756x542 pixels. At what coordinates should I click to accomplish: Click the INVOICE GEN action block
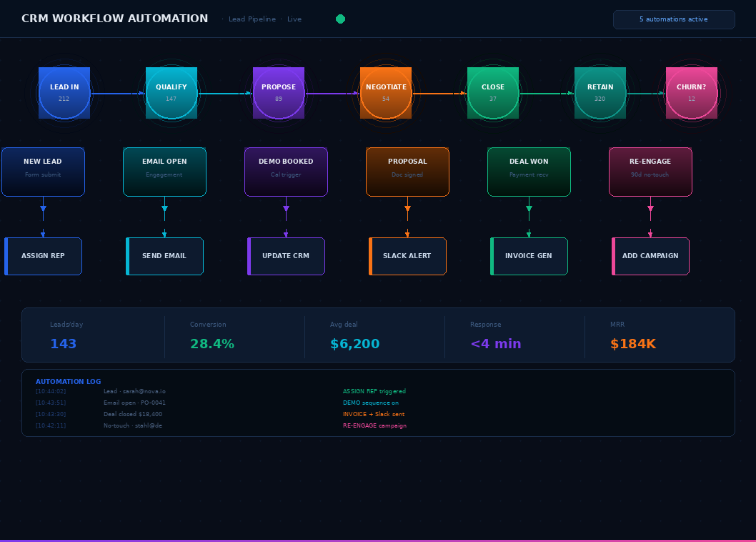click(x=529, y=256)
